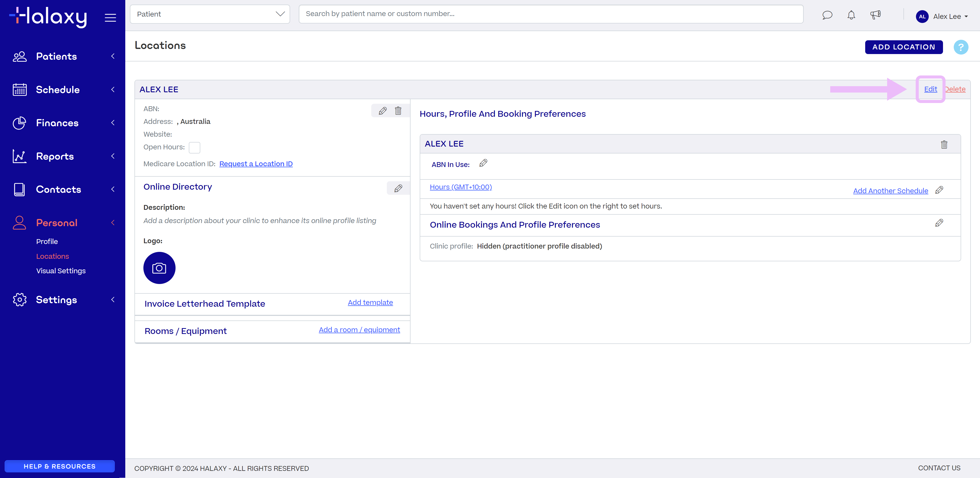This screenshot has height=478, width=980.
Task: Open the messages chat icon
Action: click(827, 15)
